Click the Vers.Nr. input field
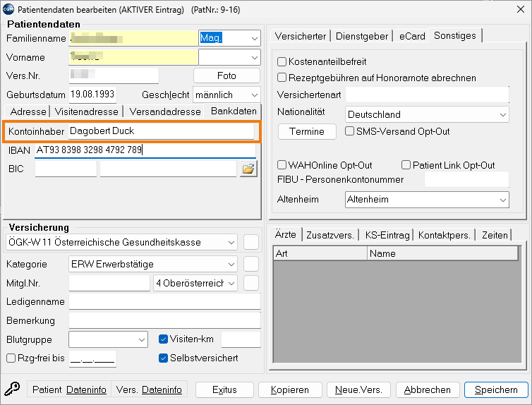The height and width of the screenshot is (405, 532). point(114,75)
